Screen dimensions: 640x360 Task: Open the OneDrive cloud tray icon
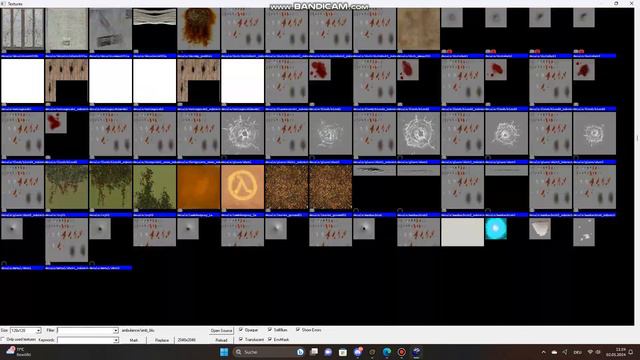coord(554,352)
